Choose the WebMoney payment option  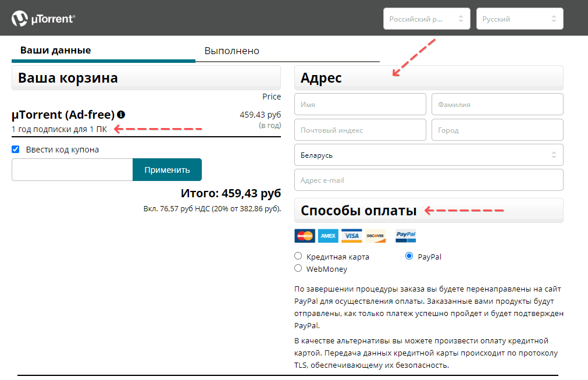click(x=298, y=268)
